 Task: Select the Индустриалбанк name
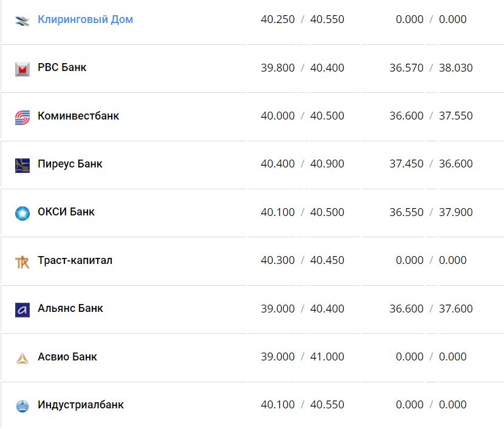click(x=81, y=405)
